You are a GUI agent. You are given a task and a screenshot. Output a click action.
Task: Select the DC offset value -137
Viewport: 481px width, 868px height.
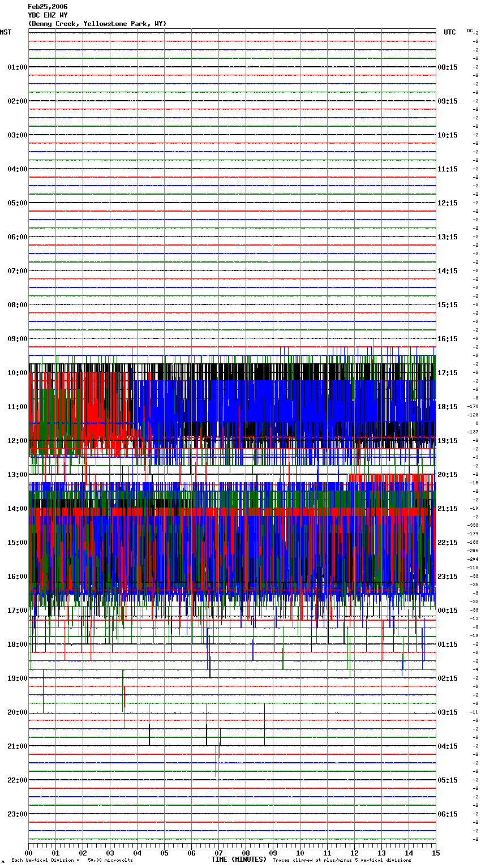pos(473,432)
